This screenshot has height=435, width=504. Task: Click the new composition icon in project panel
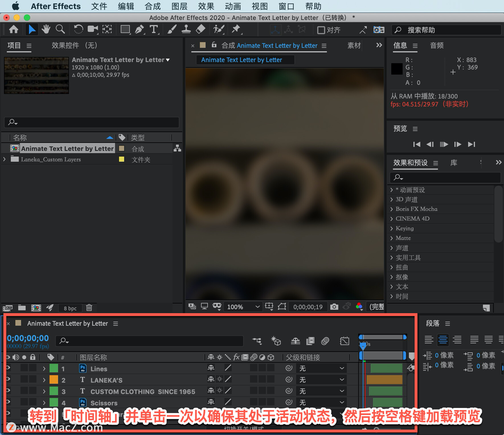point(36,308)
